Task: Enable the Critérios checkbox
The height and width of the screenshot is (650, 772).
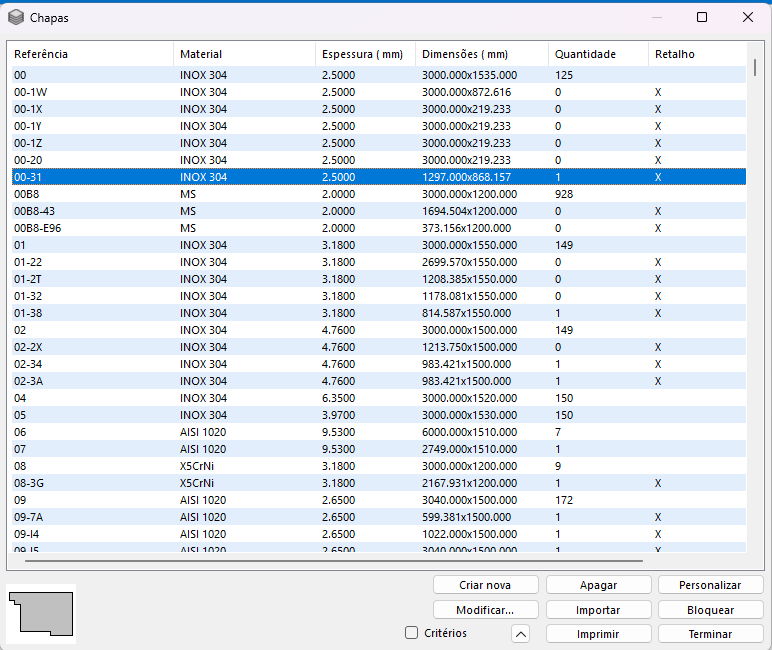Action: [x=411, y=633]
